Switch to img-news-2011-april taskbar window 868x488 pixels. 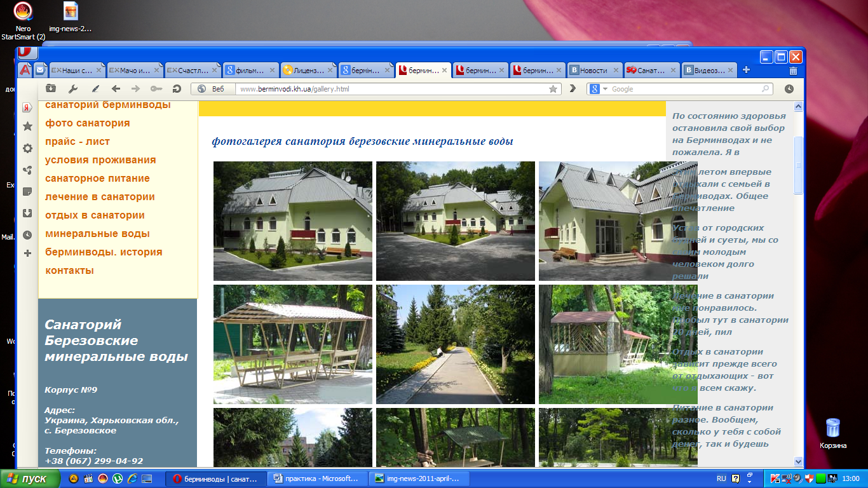[x=420, y=478]
